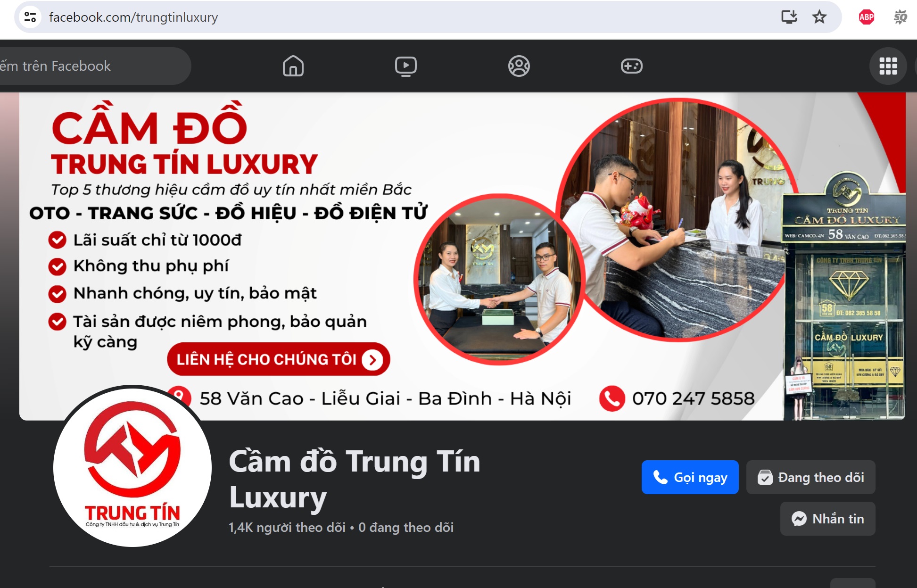Click the Messenger icon in Nhắn tin button
Screen dimensions: 917x588
pos(799,519)
